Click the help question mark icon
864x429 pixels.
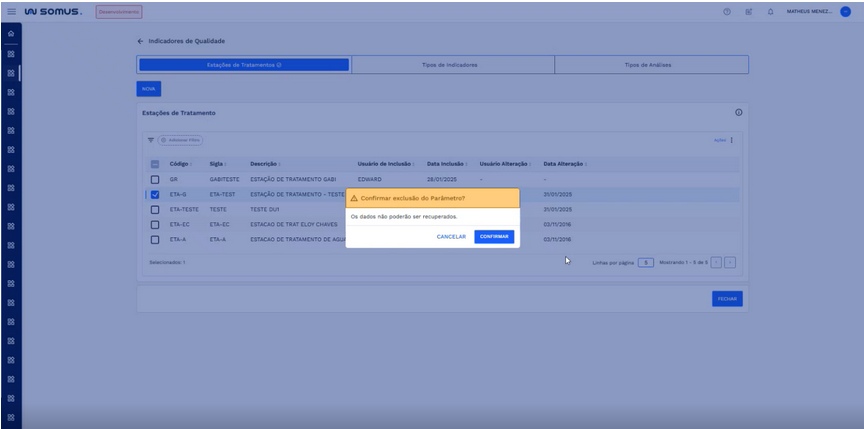click(727, 11)
